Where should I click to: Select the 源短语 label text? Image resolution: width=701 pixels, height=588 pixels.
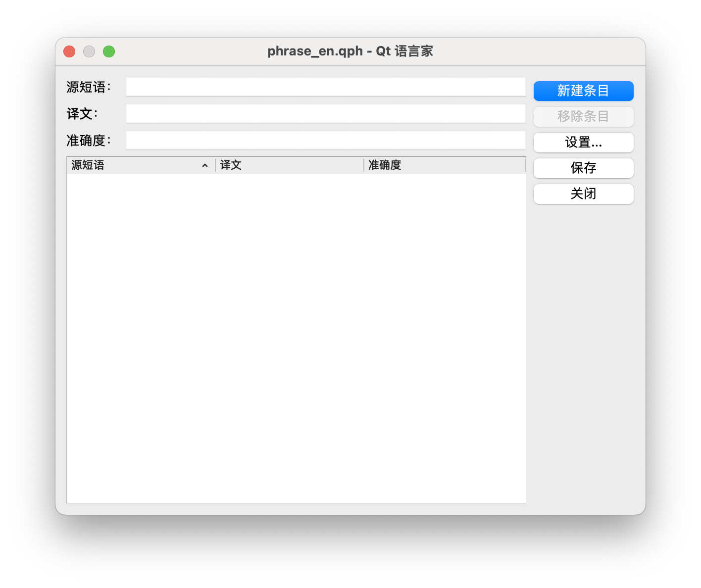click(87, 87)
